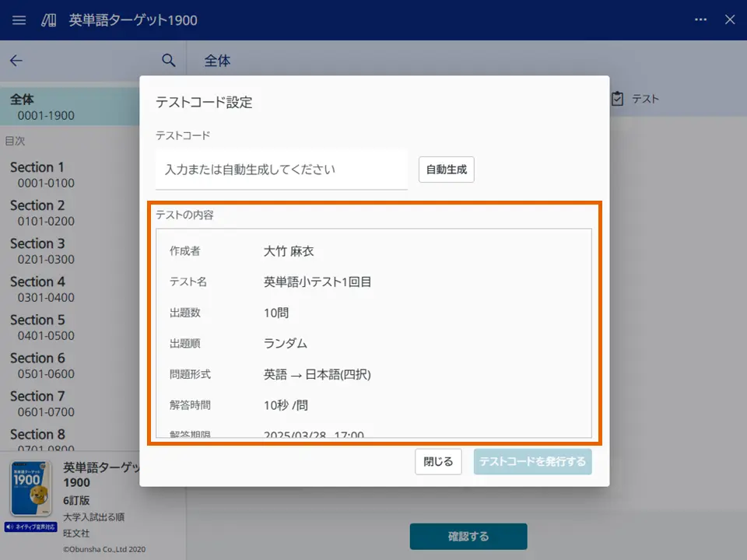
Task: Click the 自動生成 button to generate a code
Action: pos(446,170)
